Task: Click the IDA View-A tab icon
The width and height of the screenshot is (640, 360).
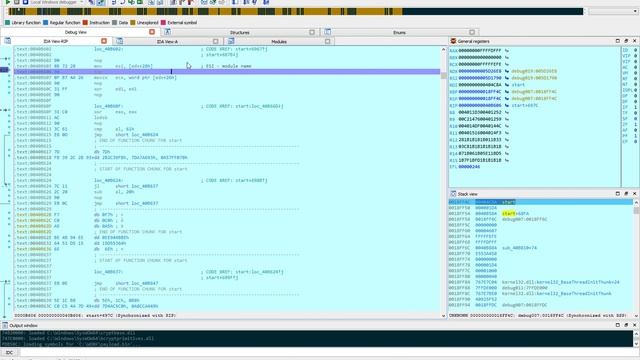Action: pos(119,41)
